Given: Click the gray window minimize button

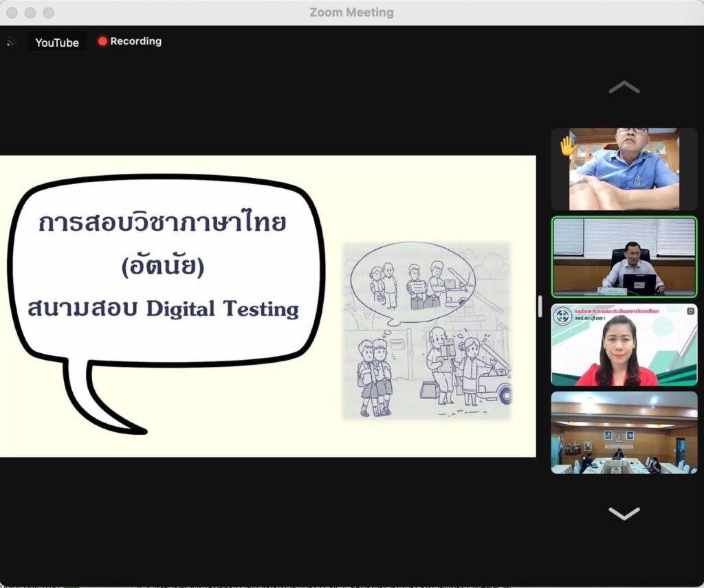Looking at the screenshot, I should 30,12.
